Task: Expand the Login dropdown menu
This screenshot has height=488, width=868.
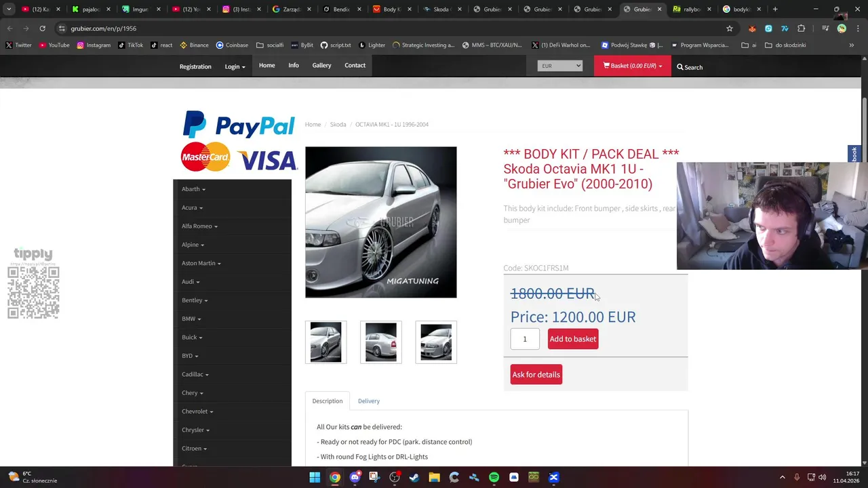Action: [x=235, y=66]
